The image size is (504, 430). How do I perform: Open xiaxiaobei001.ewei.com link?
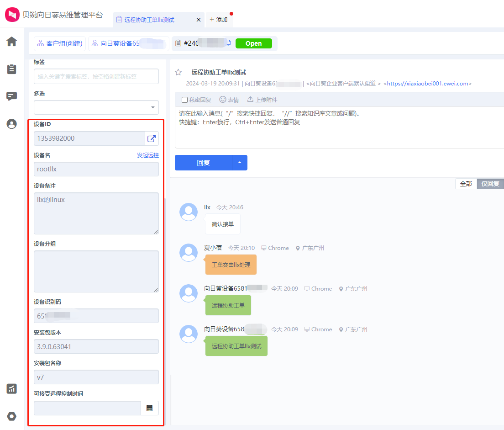[427, 84]
